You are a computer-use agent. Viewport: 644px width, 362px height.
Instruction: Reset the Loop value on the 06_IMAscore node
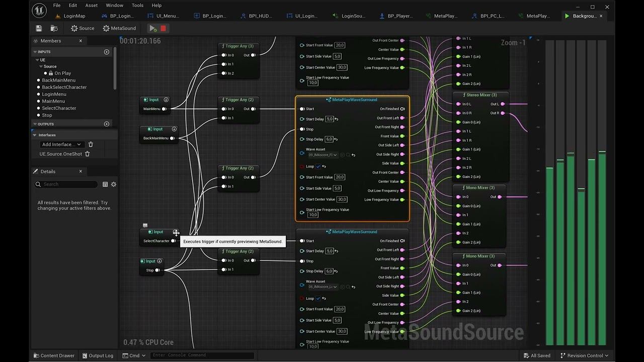(324, 299)
